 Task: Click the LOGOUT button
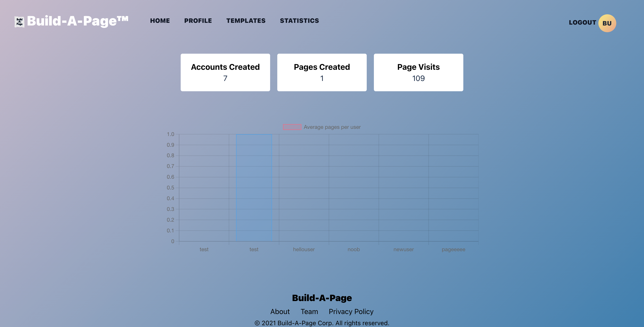pyautogui.click(x=582, y=23)
